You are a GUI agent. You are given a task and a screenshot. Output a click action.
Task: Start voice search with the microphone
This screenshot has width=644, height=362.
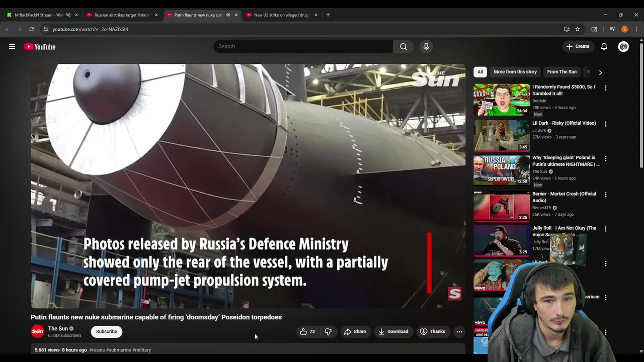point(426,46)
